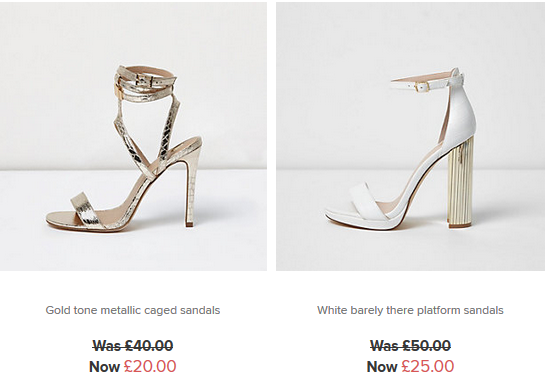The height and width of the screenshot is (392, 549).
Task: Click the White barely there platform sandals title
Action: [410, 310]
